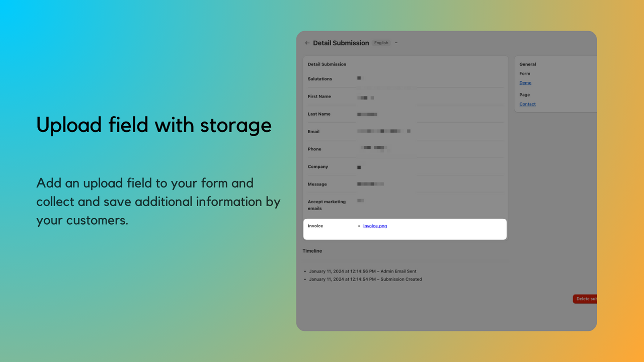Image resolution: width=644 pixels, height=362 pixels.
Task: Click the Detail Submission card heading
Action: 327,64
